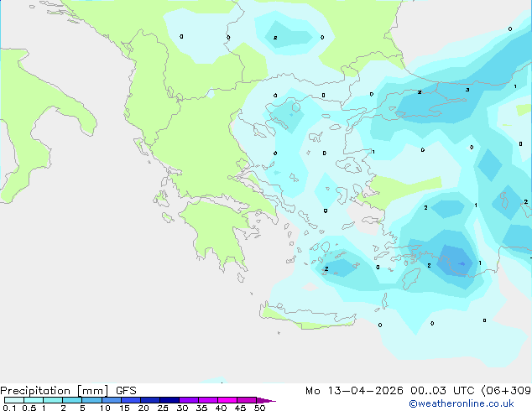The image size is (532, 411).
Task: Select the 40–45 mm legend color swatch
Action: click(227, 400)
